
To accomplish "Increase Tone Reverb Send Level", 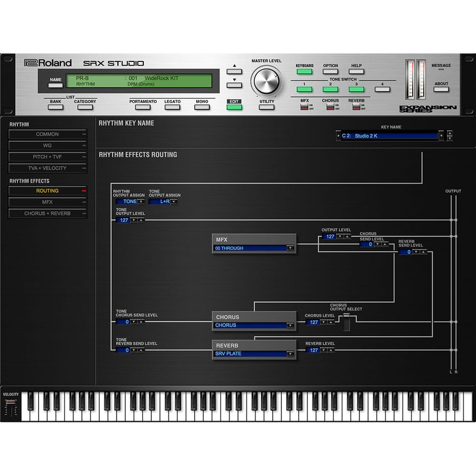I will (x=141, y=350).
